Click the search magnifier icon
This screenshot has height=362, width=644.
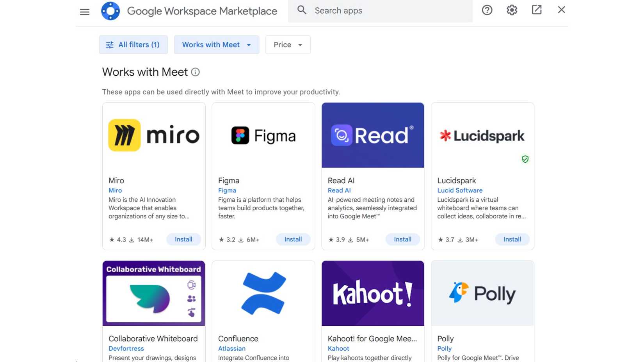pos(302,10)
